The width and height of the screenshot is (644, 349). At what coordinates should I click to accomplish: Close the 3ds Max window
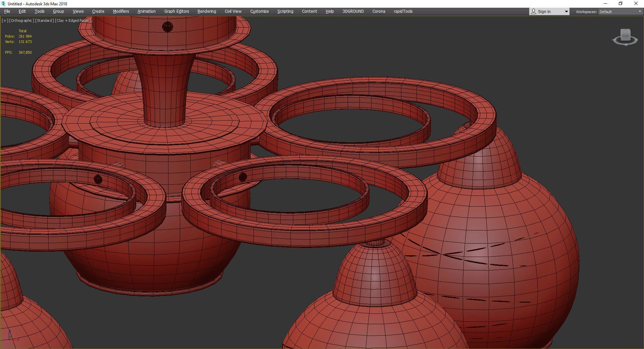coord(636,4)
